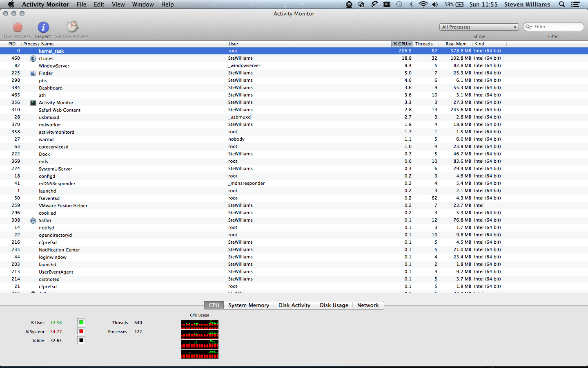Click the topmost CPU Usage core graph
The height and width of the screenshot is (368, 588).
200,325
